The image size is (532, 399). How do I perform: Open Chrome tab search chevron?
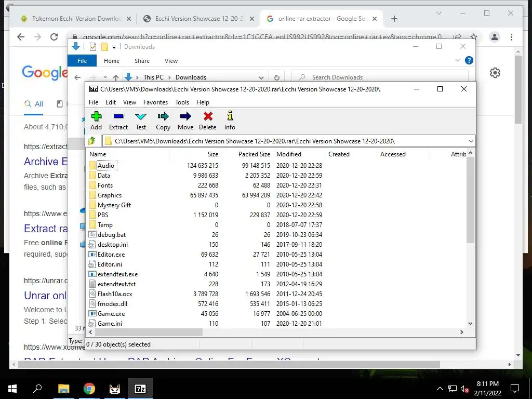pyautogui.click(x=438, y=13)
